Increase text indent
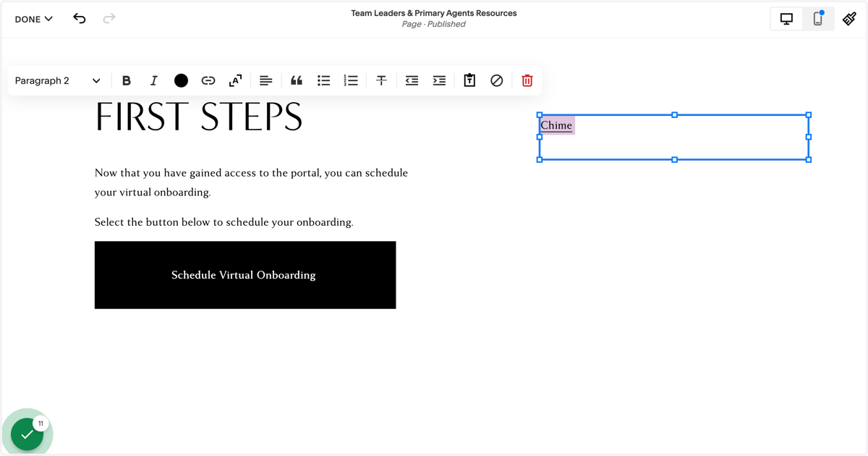Screen dimensions: 868x456 pyautogui.click(x=439, y=80)
